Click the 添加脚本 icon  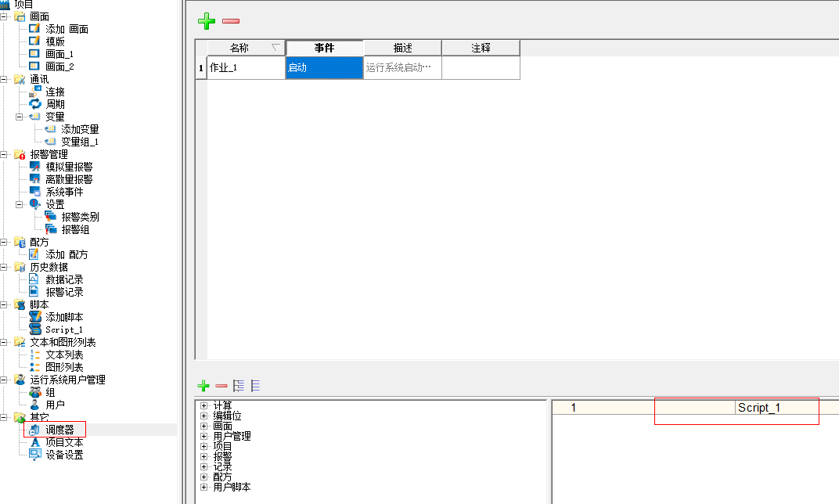coord(35,317)
